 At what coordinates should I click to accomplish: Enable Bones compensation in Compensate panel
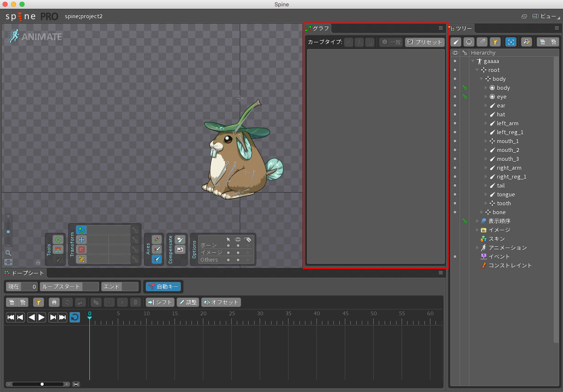click(180, 240)
